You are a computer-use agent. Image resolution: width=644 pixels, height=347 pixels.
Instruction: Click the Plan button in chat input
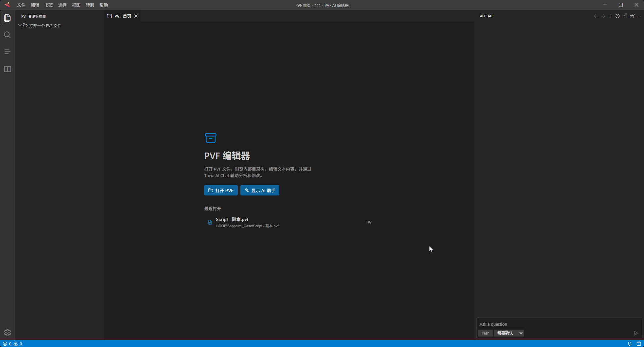pos(485,333)
